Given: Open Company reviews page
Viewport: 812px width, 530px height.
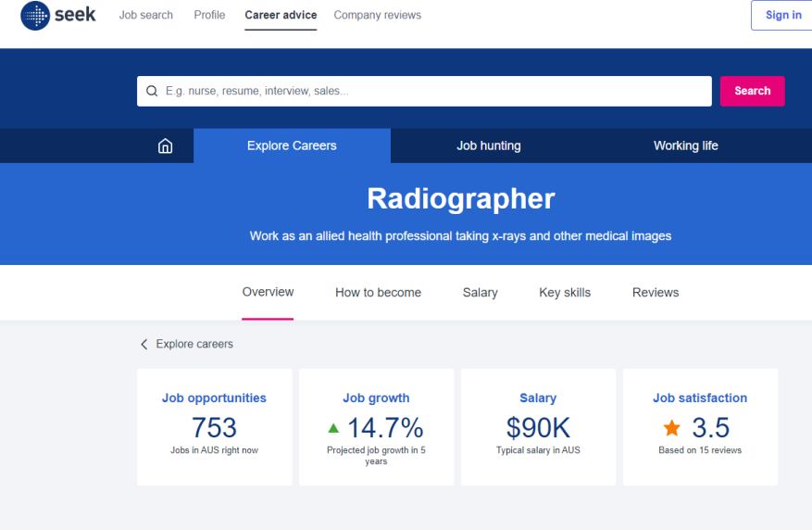Looking at the screenshot, I should coord(377,15).
